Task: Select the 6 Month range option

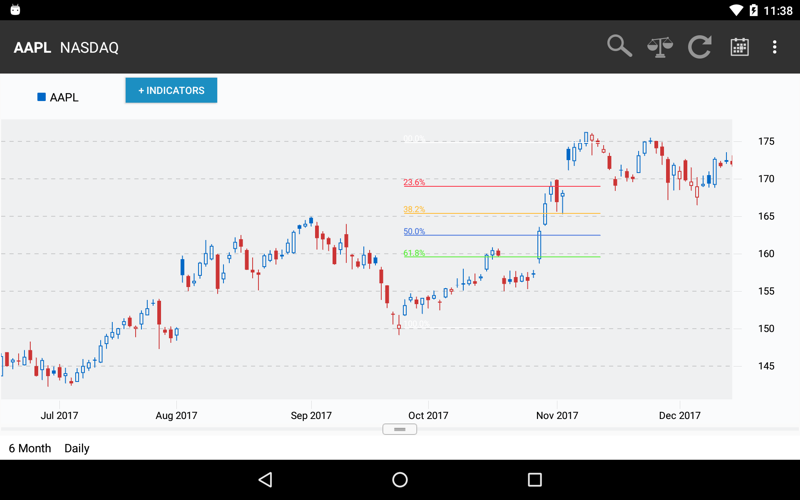Action: 30,448
